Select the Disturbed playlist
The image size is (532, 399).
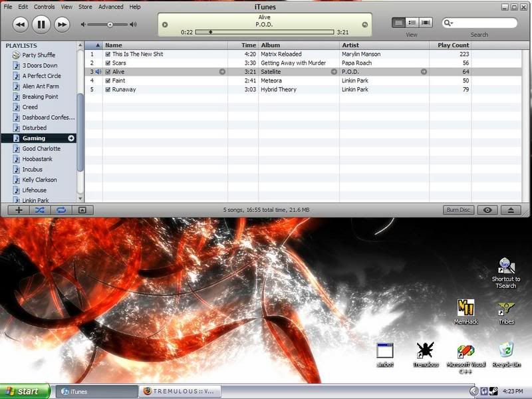click(35, 128)
